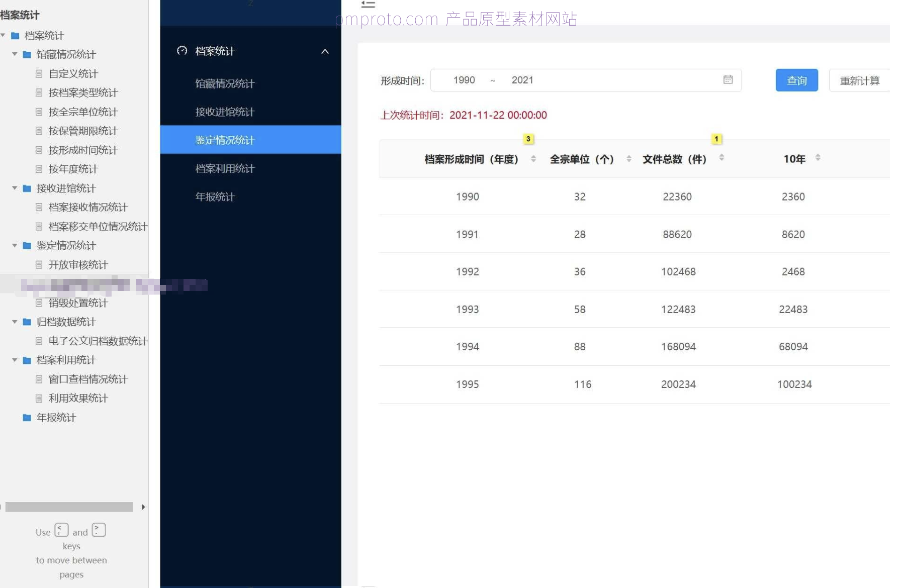Click the blue 查询 button
The width and height of the screenshot is (907, 588).
click(796, 80)
